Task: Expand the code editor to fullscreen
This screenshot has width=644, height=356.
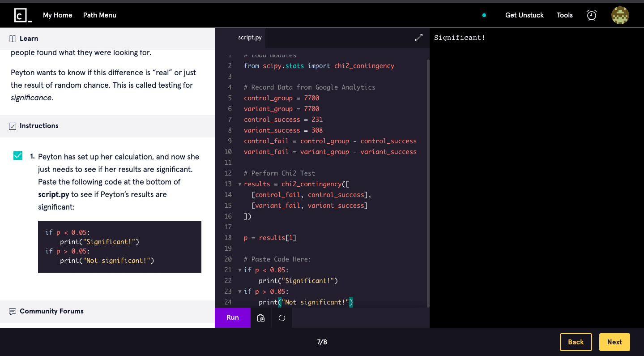Action: tap(418, 38)
